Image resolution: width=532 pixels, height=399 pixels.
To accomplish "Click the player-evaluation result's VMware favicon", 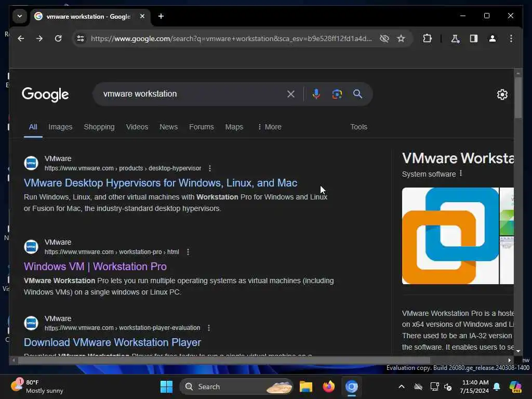I will [31, 323].
